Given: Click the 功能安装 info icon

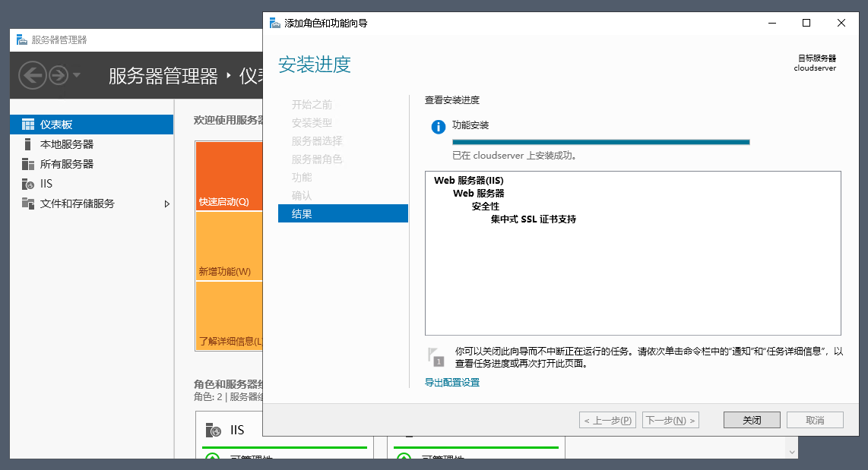Looking at the screenshot, I should click(438, 127).
